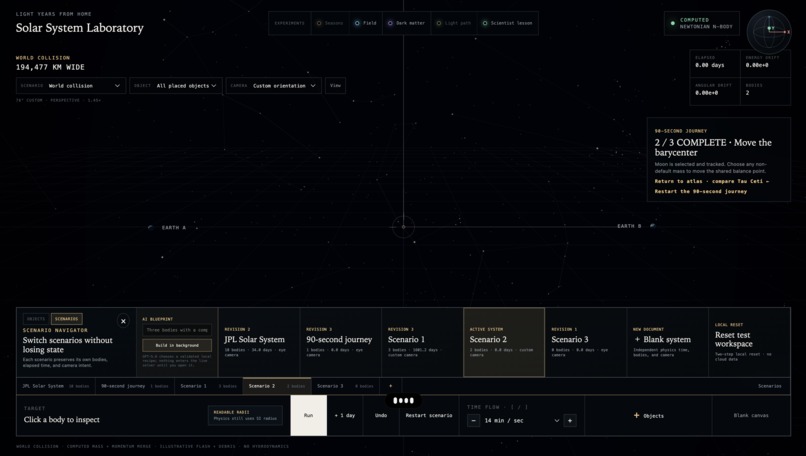This screenshot has width=806, height=456.
Task: Click Reset test workspace card
Action: [749, 342]
